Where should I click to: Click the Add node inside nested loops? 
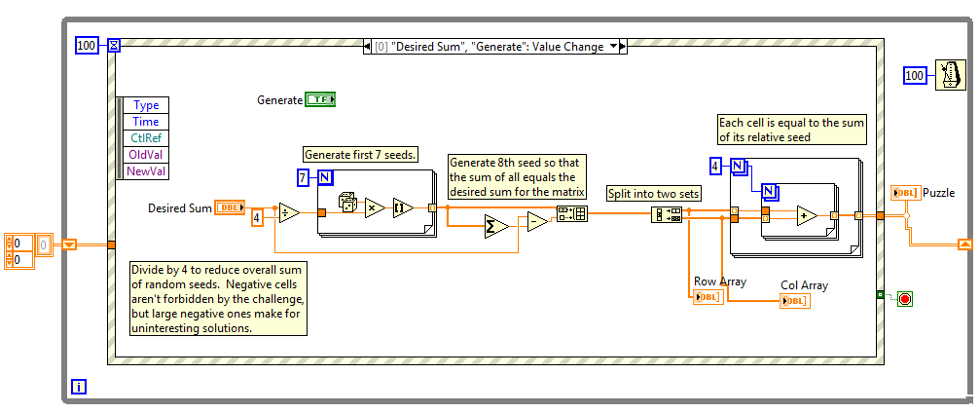[x=807, y=215]
